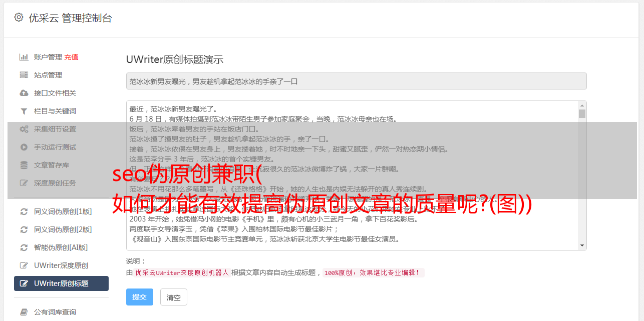644x321 pixels.
Task: Click the red 充值 link
Action: pos(71,57)
